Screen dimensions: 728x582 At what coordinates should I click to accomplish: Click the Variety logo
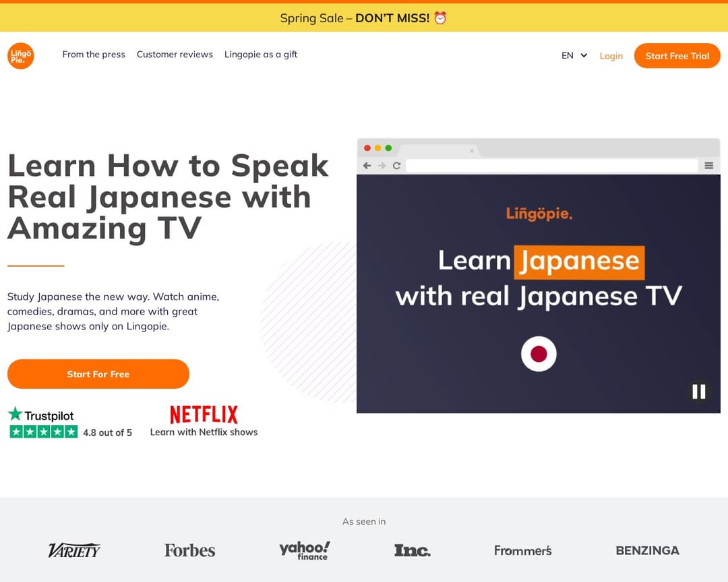click(74, 550)
